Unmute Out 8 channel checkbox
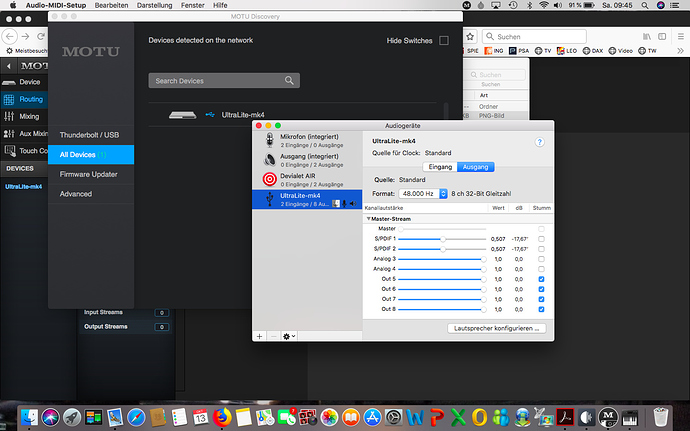 tap(541, 309)
